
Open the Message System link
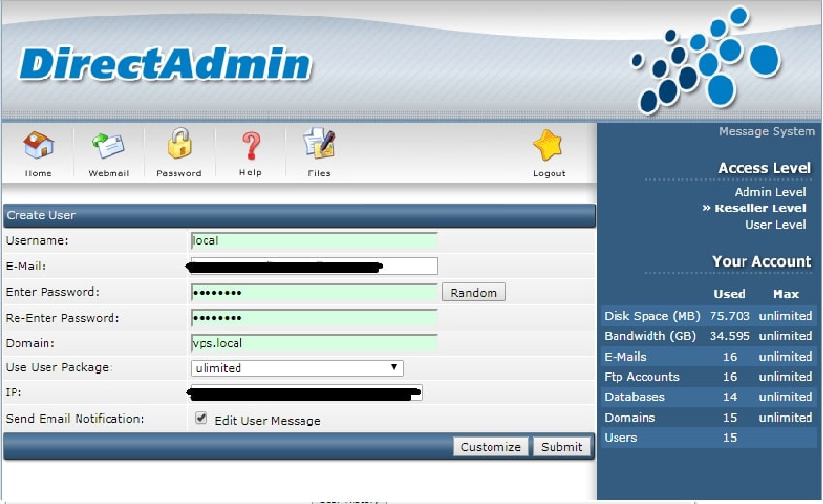pos(767,131)
